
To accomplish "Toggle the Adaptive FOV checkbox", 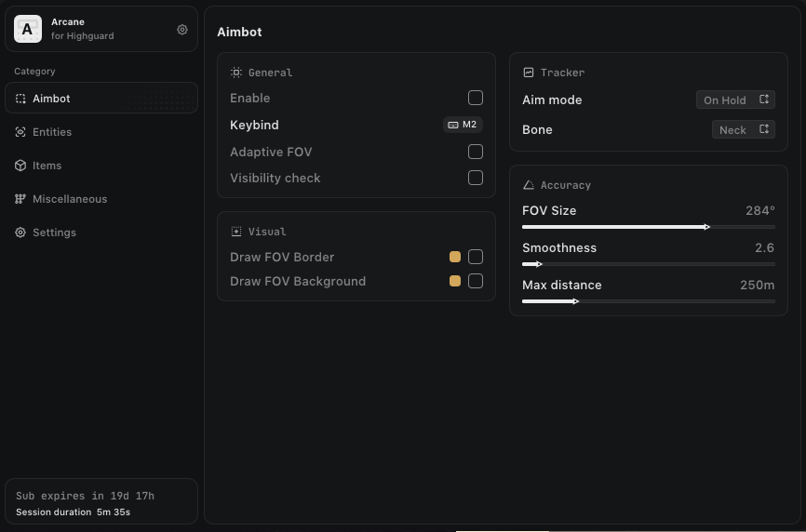I will pos(476,152).
